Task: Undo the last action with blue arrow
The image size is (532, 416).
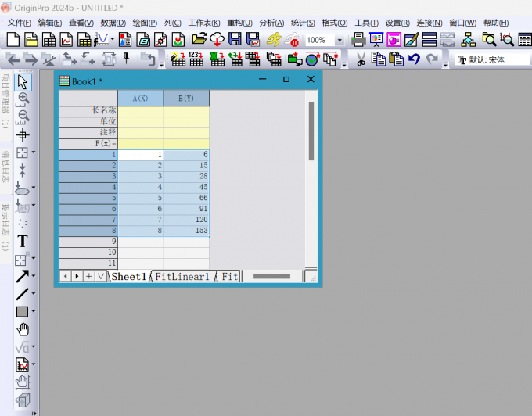Action: pos(414,59)
